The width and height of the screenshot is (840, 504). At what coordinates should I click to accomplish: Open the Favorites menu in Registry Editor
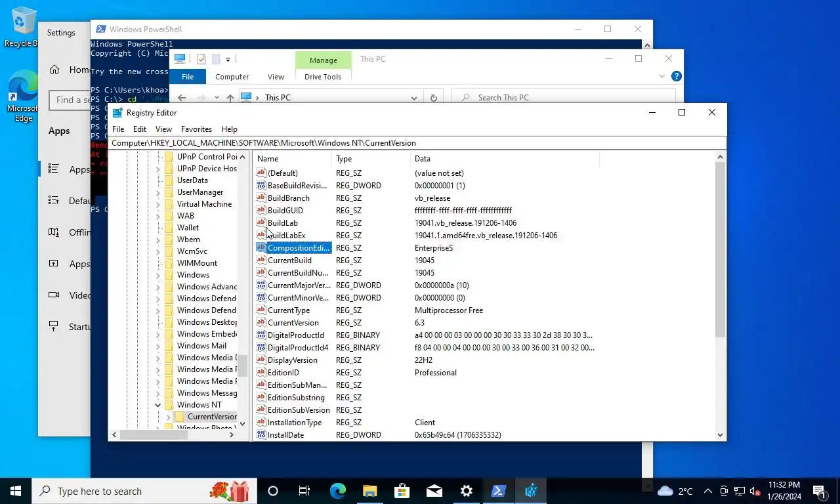(x=196, y=129)
